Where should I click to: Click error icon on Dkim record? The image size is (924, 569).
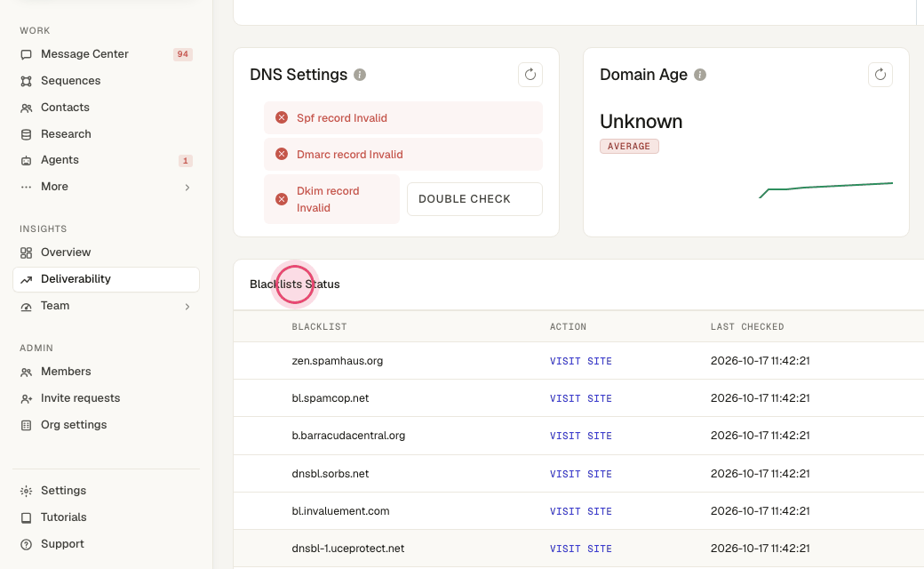pos(282,199)
